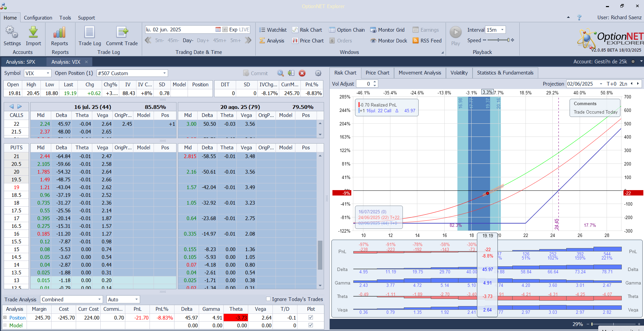The width and height of the screenshot is (644, 331).
Task: Step forward with the double right chevron
Action: pyautogui.click(x=248, y=40)
